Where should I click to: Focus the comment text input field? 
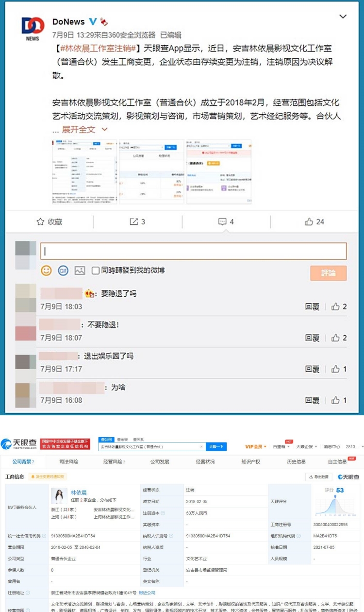click(x=194, y=251)
